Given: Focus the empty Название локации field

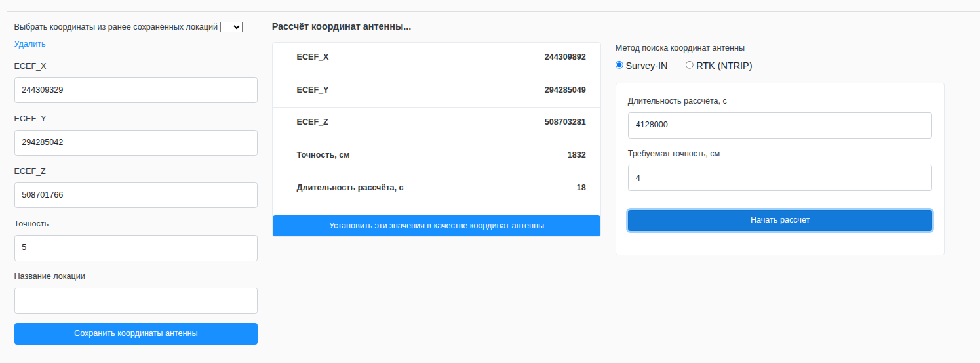Looking at the screenshot, I should coord(136,300).
